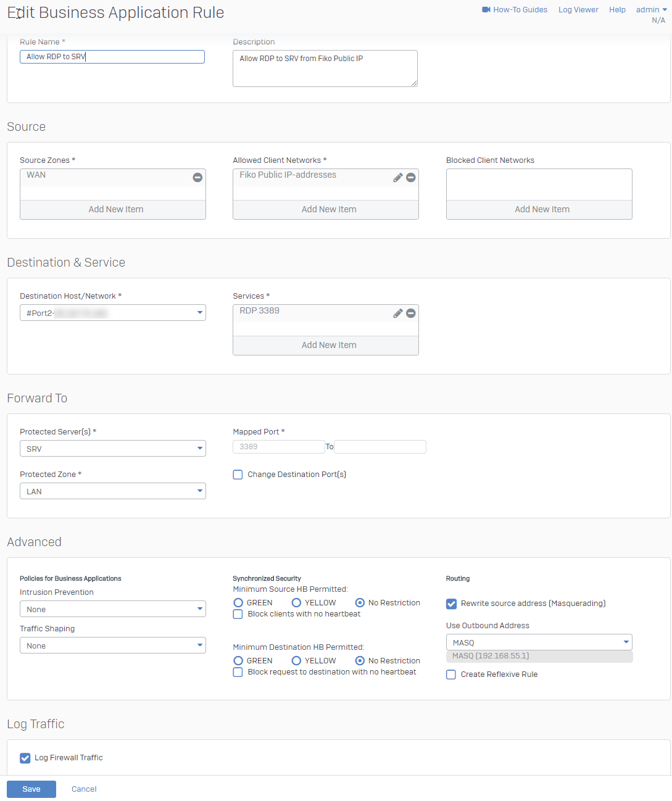The height and width of the screenshot is (801, 672).
Task: Click Fiko Public IP-addresses network text
Action: click(x=288, y=175)
